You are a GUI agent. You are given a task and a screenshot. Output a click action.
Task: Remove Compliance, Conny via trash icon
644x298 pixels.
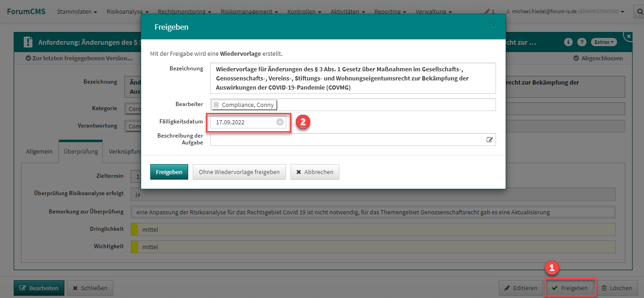click(216, 105)
